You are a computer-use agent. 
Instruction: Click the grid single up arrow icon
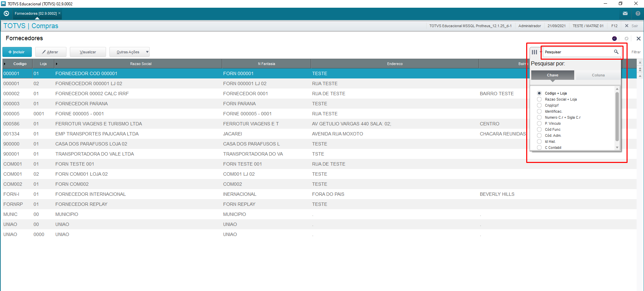[640, 76]
